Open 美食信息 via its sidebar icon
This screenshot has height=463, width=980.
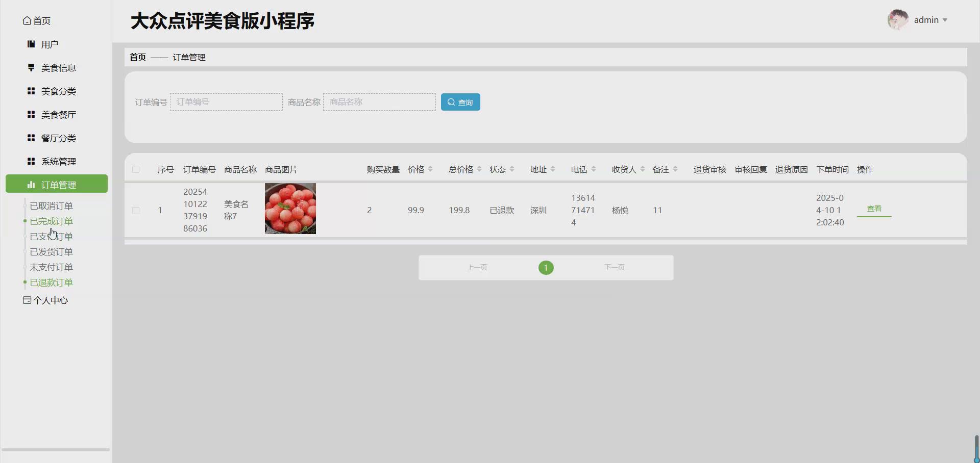coord(31,67)
